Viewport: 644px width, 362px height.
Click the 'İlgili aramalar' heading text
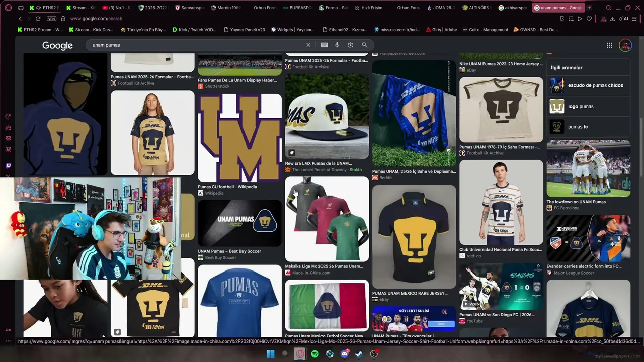point(567,67)
